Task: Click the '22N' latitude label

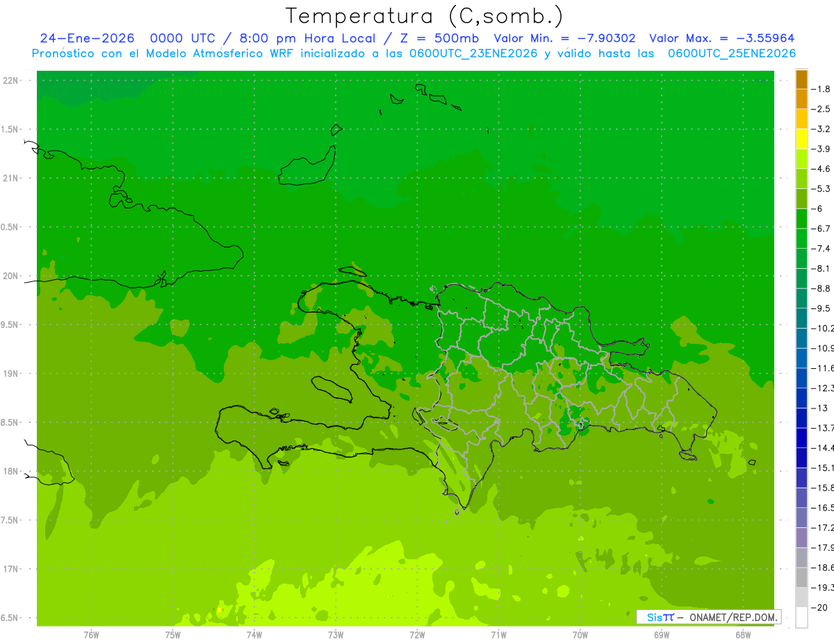Action: pos(11,81)
